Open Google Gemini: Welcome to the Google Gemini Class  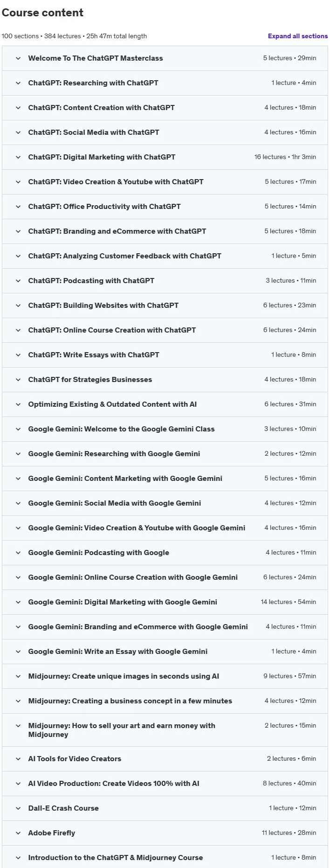tap(165, 429)
